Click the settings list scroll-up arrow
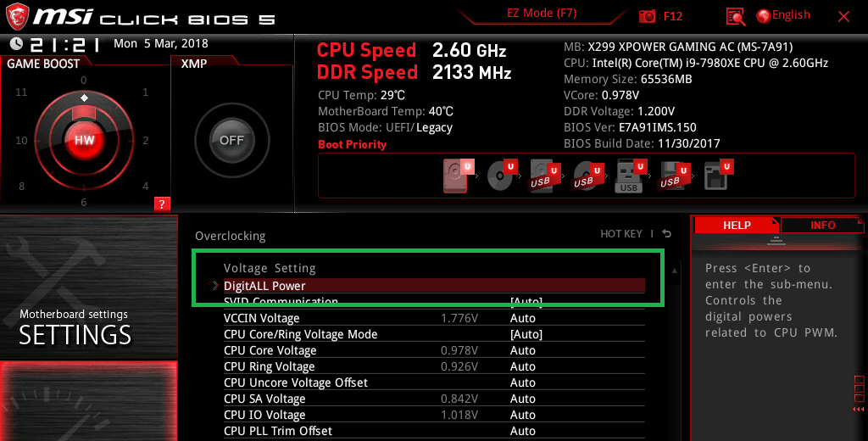The height and width of the screenshot is (441, 868). point(674,271)
